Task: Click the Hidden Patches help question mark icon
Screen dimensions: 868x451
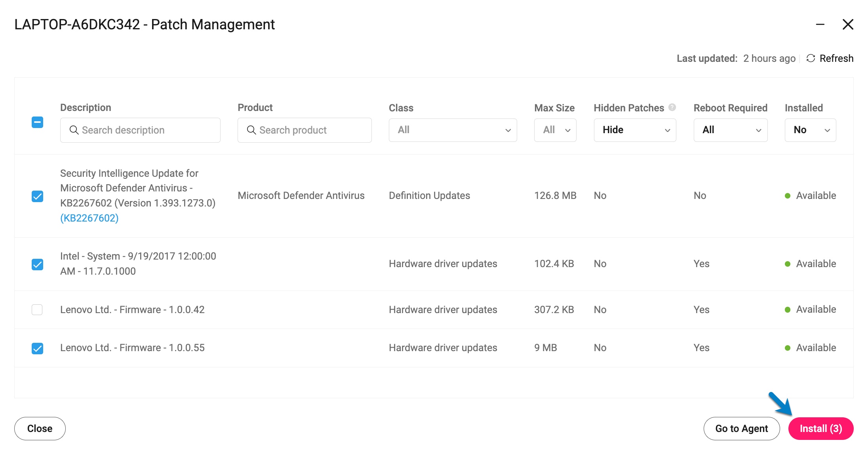Action: 672,107
